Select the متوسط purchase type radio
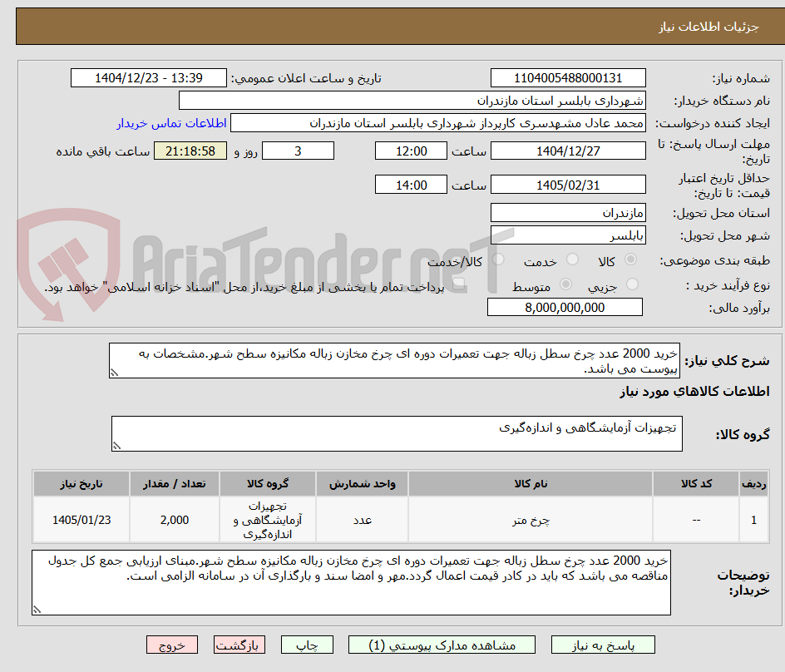Image resolution: width=785 pixels, height=672 pixels. click(565, 284)
